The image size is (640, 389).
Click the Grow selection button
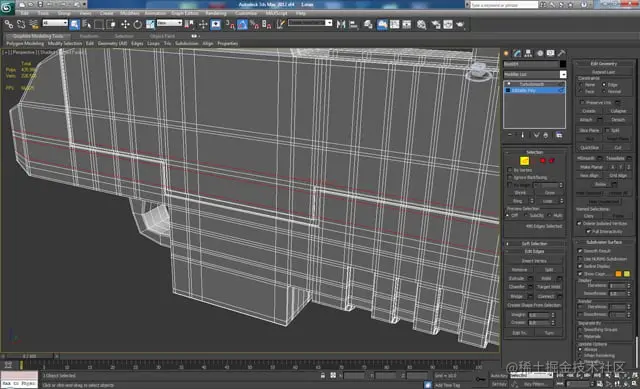coord(550,193)
